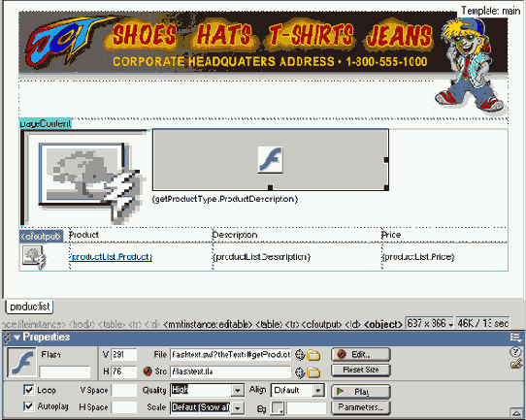Open the Quality dropdown

click(x=238, y=390)
